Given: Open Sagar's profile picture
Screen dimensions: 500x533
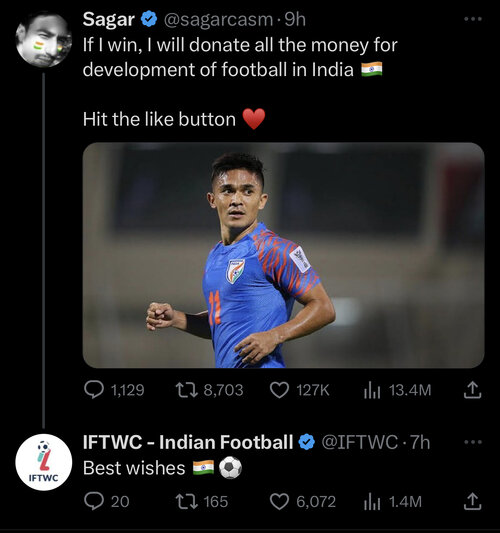Looking at the screenshot, I should point(44,39).
